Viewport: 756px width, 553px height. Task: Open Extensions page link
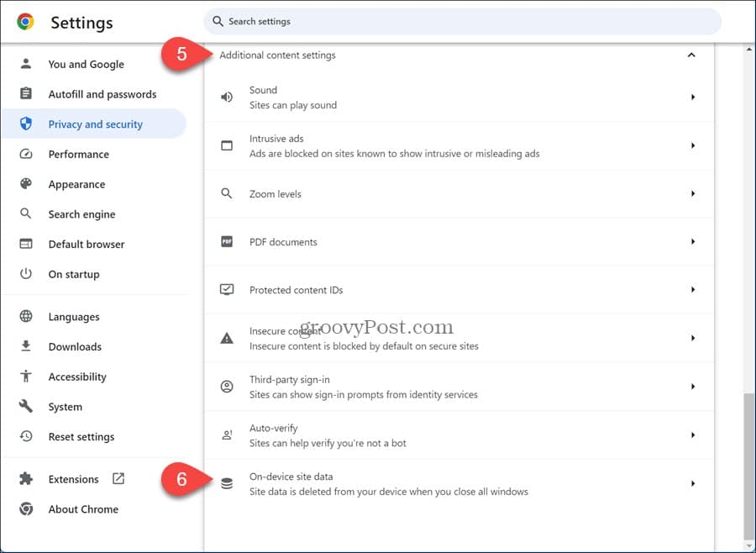pyautogui.click(x=94, y=479)
